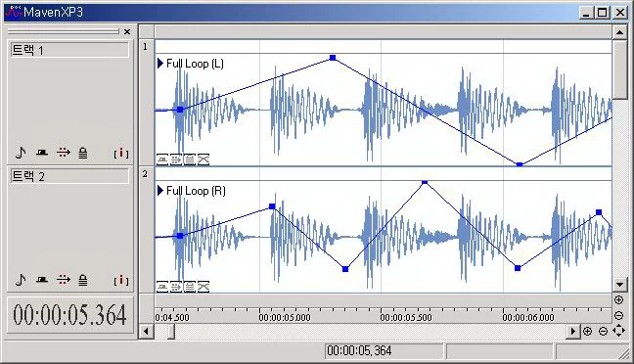Click the horizontal scrollbar right arrow

click(572, 332)
